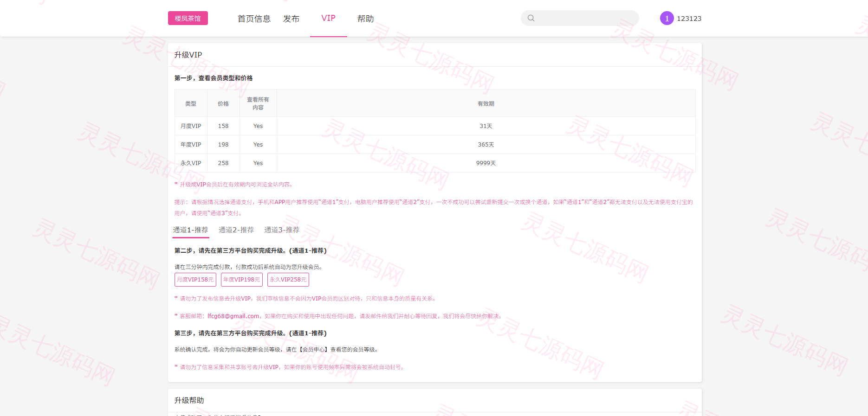Buy the 月度VIP158元 plan
This screenshot has height=416, width=868.
click(x=195, y=280)
